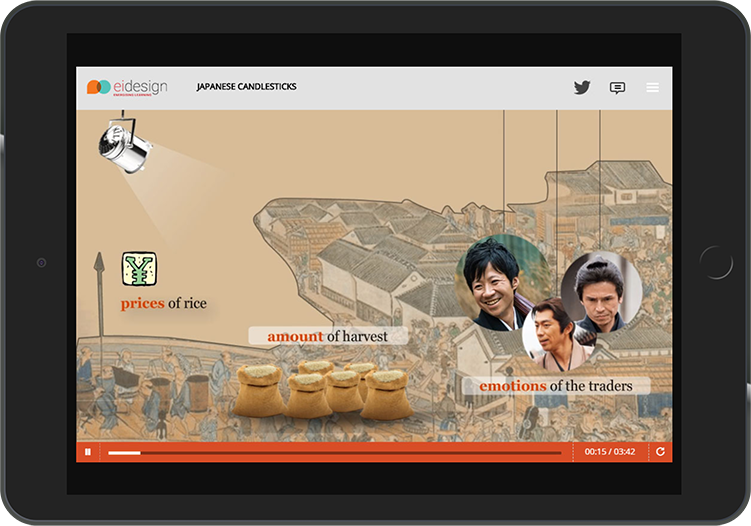Open the comments speech bubble icon

pos(617,88)
